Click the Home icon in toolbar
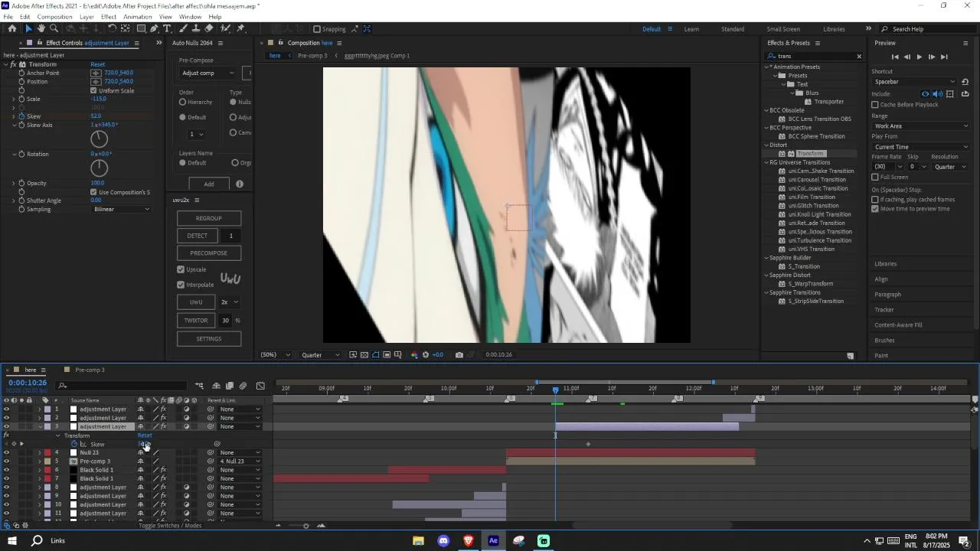Image resolution: width=980 pixels, height=551 pixels. 12,28
